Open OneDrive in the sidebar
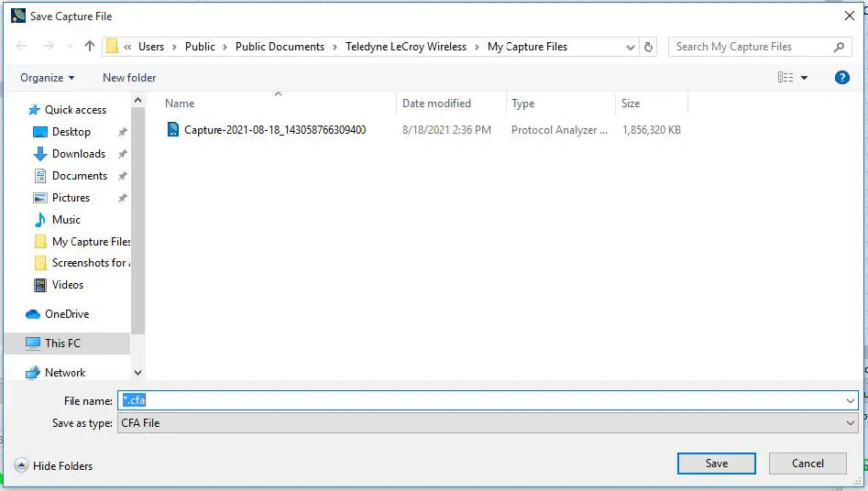Screen dimensions: 868x491 [x=66, y=314]
